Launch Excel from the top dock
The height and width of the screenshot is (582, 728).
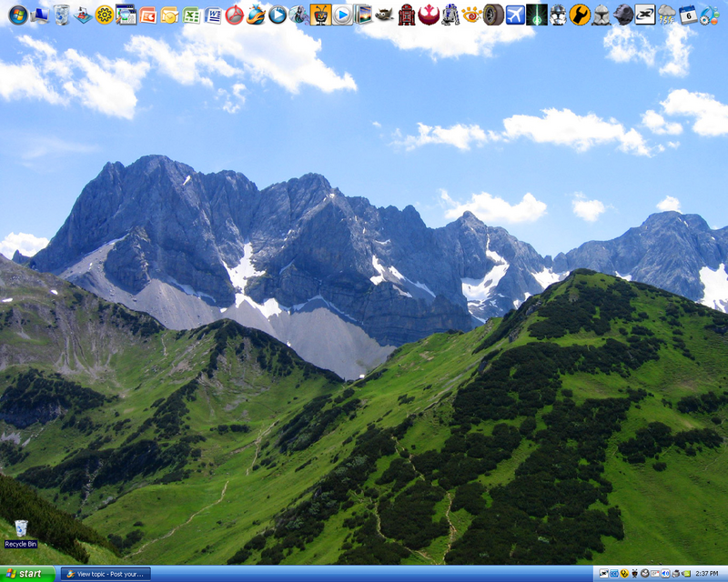click(x=191, y=15)
